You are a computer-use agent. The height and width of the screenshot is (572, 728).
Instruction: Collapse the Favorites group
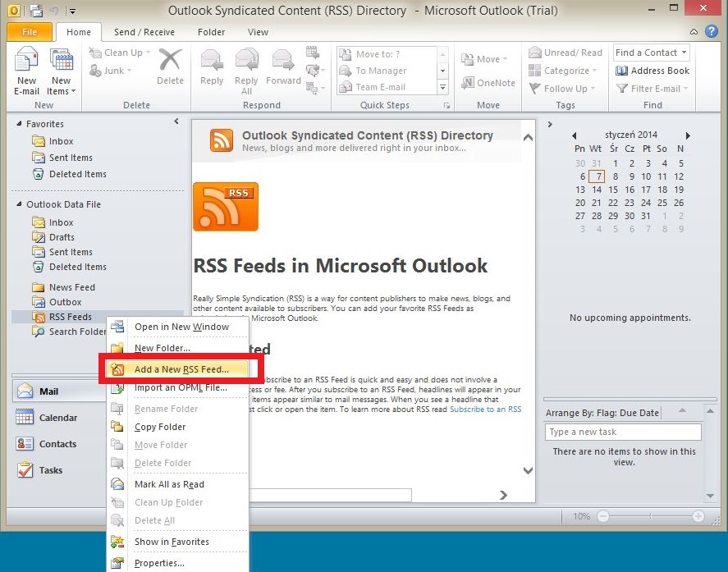tap(19, 123)
